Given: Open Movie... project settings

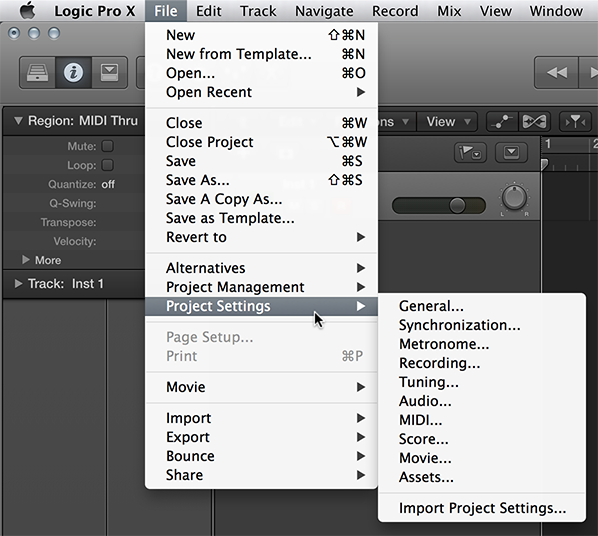Looking at the screenshot, I should coord(482,458).
